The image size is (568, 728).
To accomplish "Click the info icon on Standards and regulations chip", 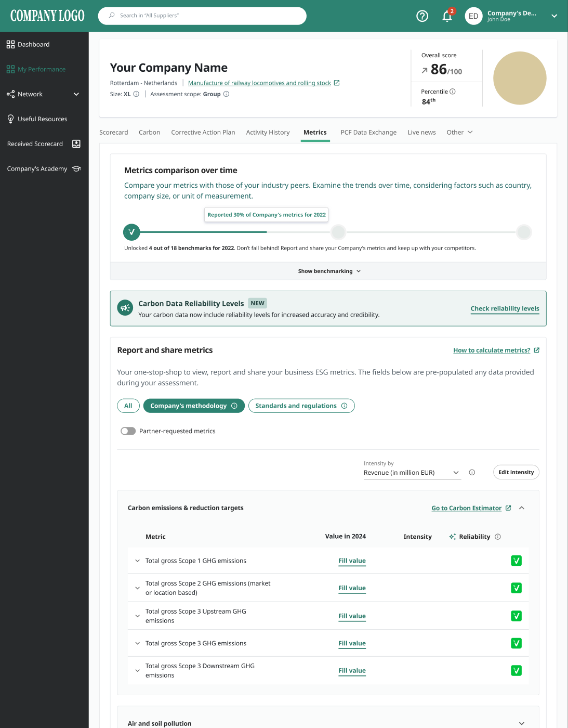I will click(x=344, y=406).
